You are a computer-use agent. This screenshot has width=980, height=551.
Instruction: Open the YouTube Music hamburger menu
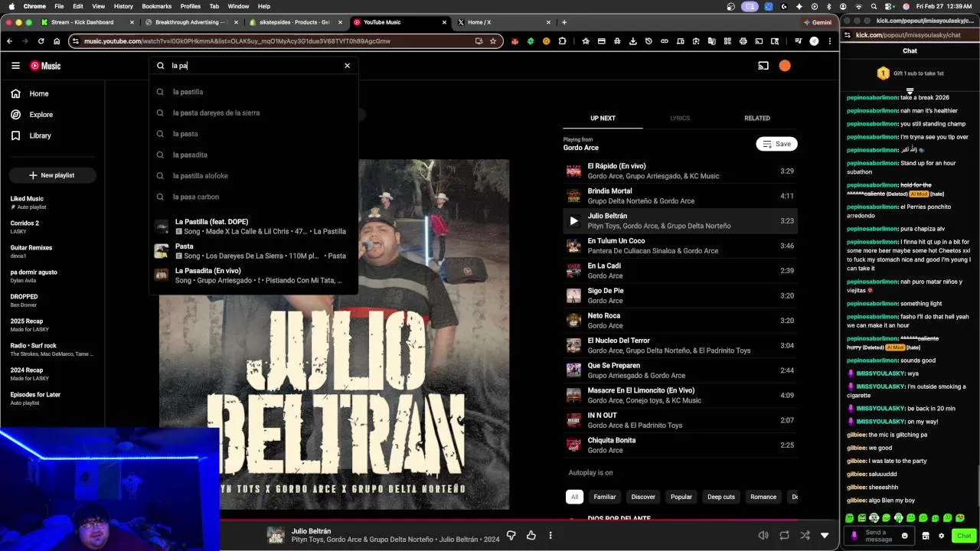(x=15, y=66)
